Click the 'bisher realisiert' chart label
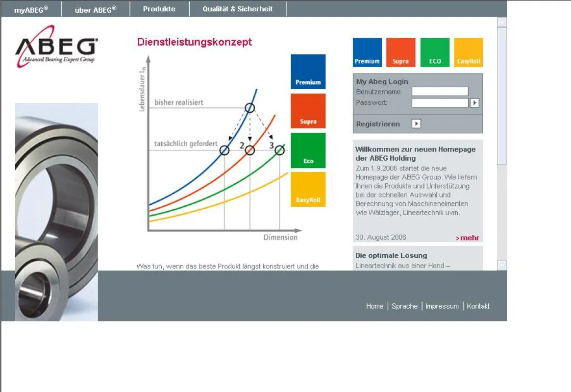571x392 pixels. click(179, 102)
